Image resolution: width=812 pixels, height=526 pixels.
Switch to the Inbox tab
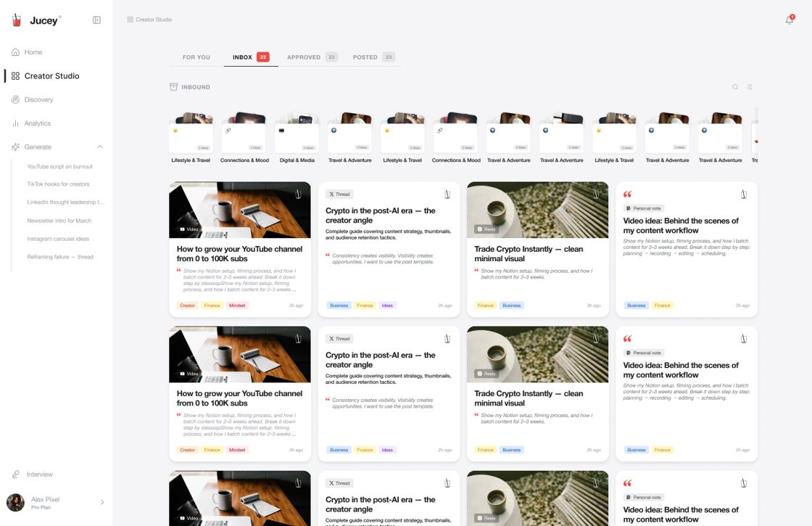pyautogui.click(x=251, y=57)
